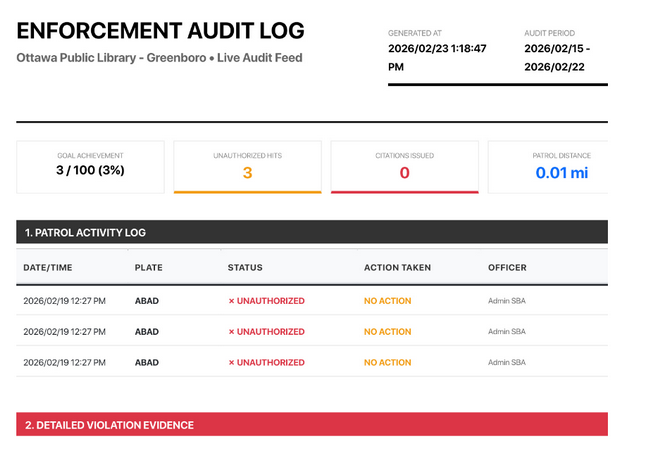Click the Goal Achievement stat card

coord(91,166)
